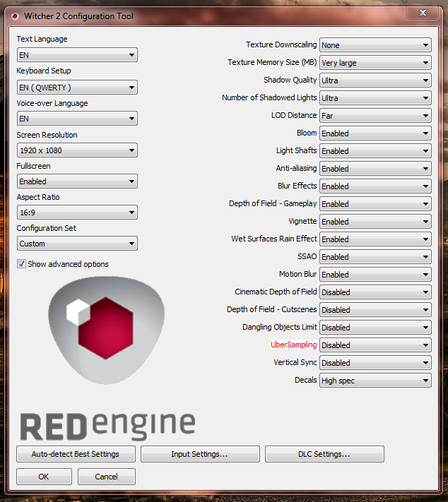Image resolution: width=448 pixels, height=502 pixels.
Task: Open the Anti-aliasing dropdown
Action: point(375,169)
